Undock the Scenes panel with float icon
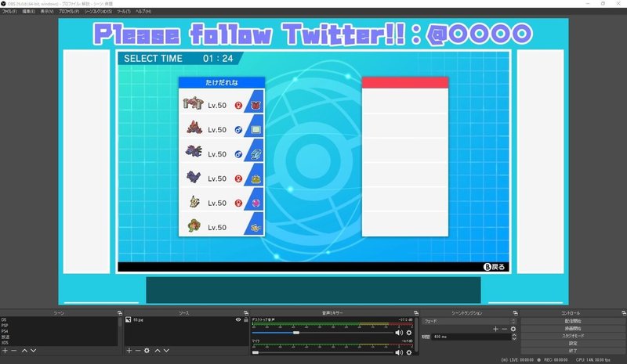 click(120, 313)
